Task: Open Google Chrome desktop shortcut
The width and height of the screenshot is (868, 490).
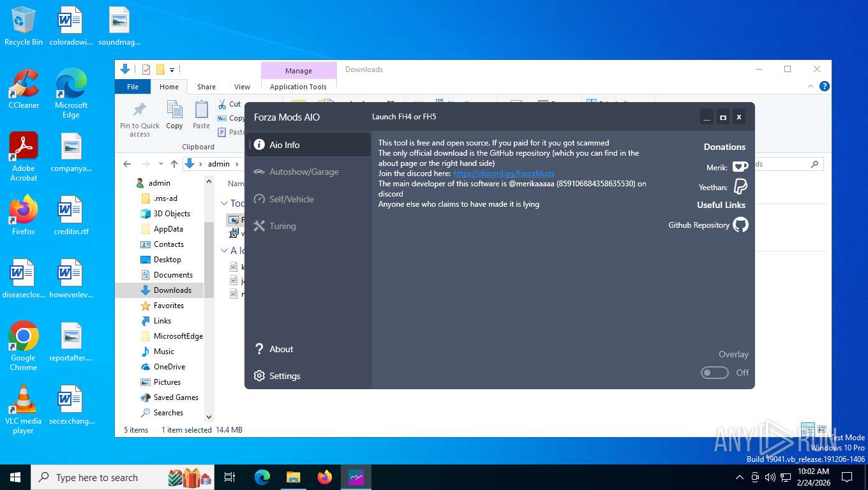Action: (x=24, y=346)
